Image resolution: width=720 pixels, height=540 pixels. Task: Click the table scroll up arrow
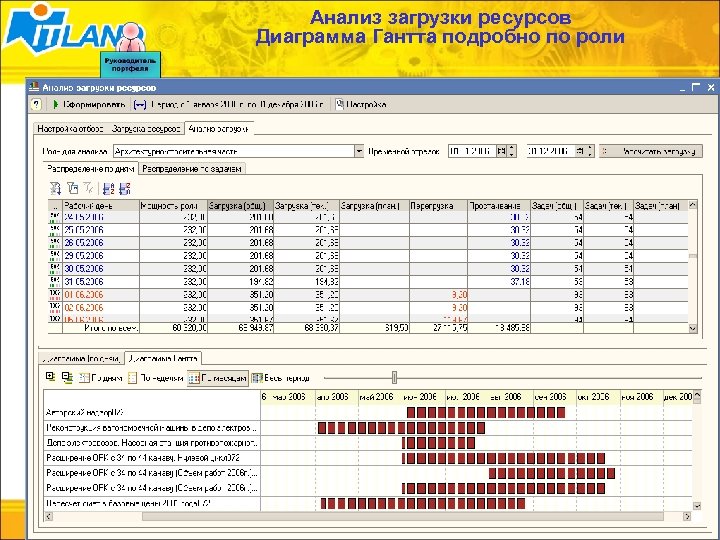693,205
